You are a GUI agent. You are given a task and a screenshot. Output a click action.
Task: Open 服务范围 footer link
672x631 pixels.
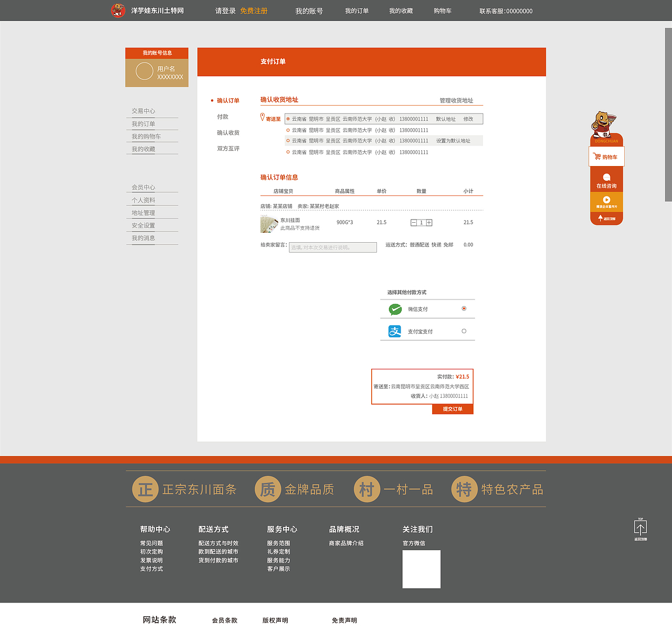278,543
